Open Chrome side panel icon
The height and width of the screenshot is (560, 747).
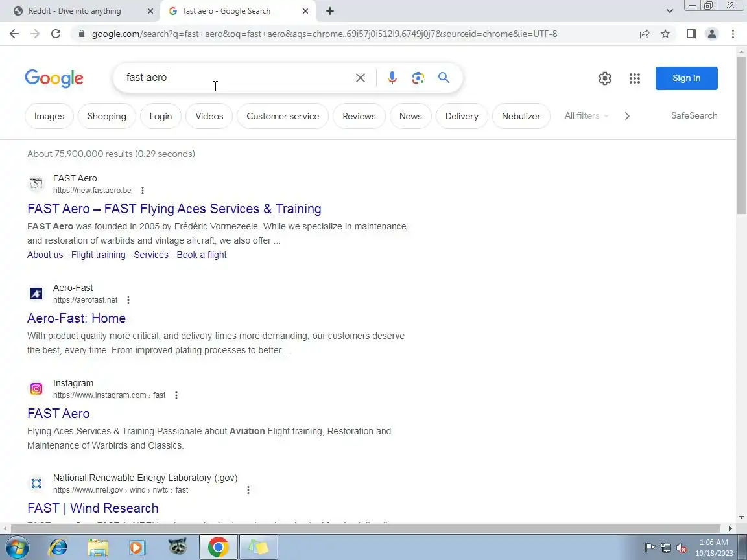click(x=691, y=34)
